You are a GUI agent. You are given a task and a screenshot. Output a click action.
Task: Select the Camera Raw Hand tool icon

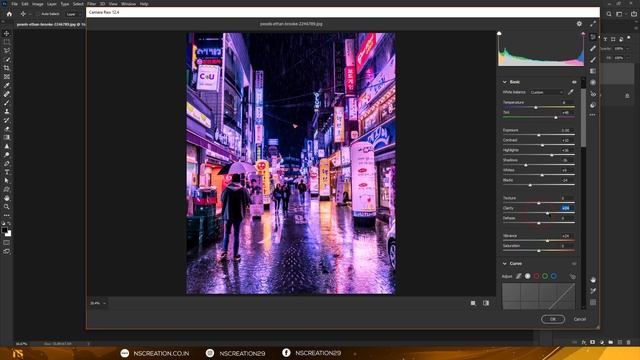pyautogui.click(x=593, y=280)
